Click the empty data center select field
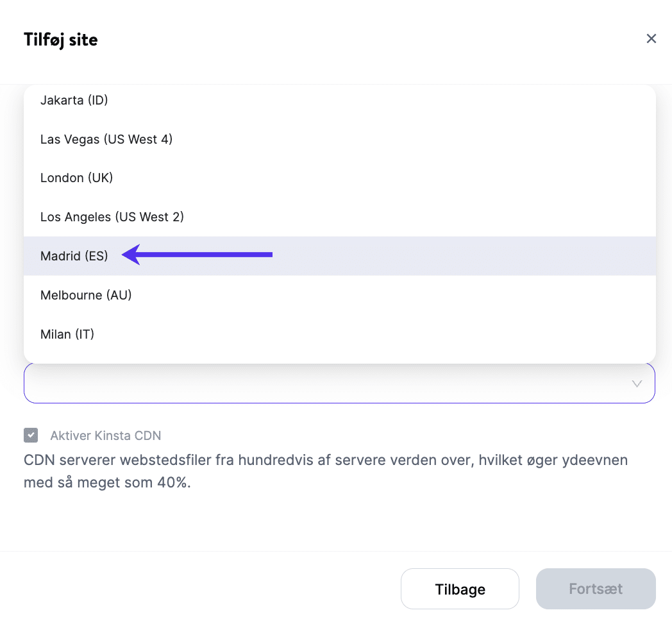672x617 pixels. tap(321, 384)
